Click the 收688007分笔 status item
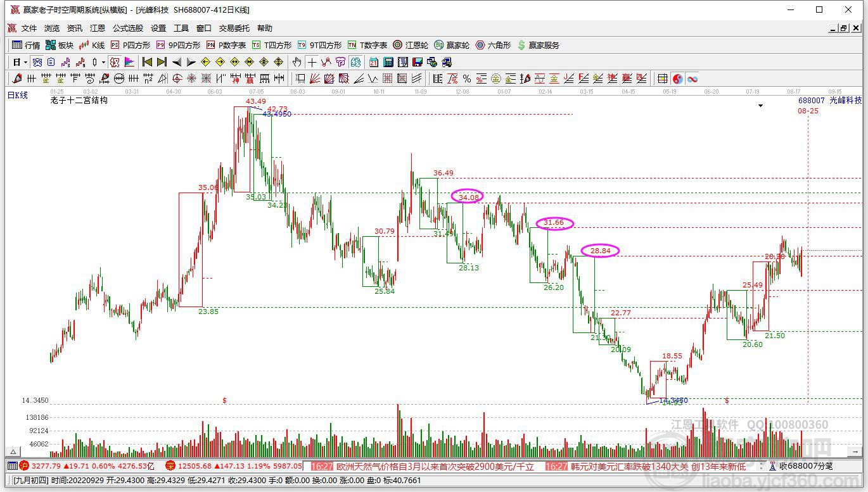868x492 pixels. pyautogui.click(x=801, y=466)
